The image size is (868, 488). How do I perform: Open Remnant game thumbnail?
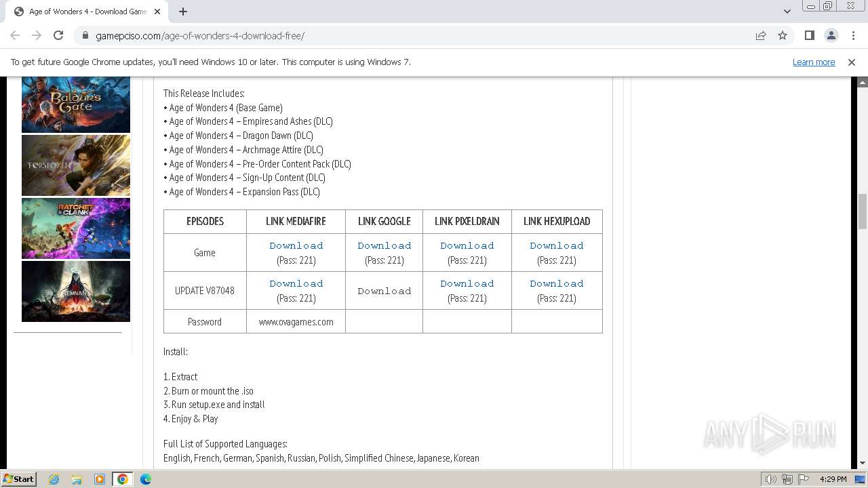(x=76, y=291)
